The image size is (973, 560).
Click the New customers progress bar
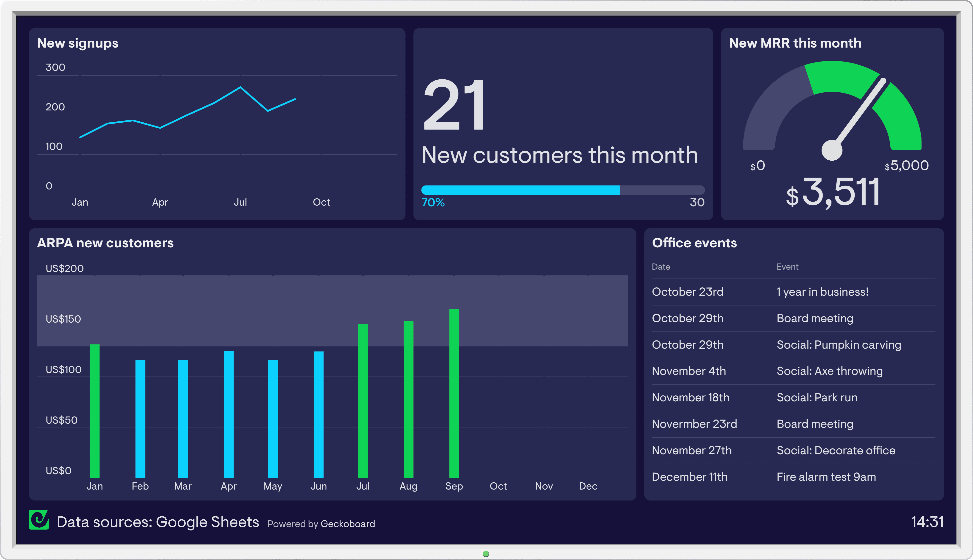tap(563, 190)
